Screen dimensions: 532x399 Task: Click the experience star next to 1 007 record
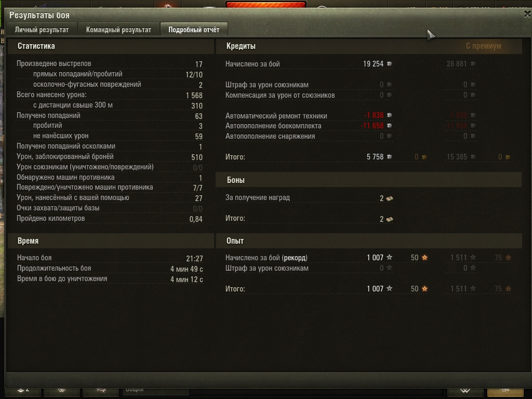[390, 258]
